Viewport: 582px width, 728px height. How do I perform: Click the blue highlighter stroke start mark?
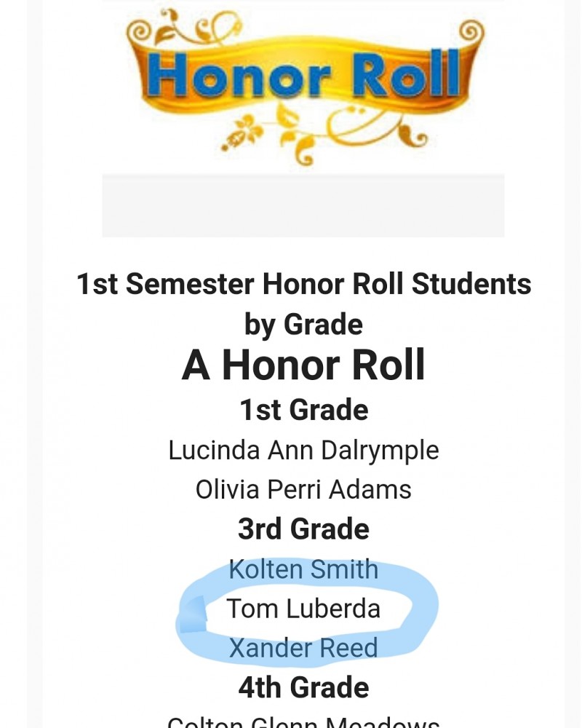192,614
